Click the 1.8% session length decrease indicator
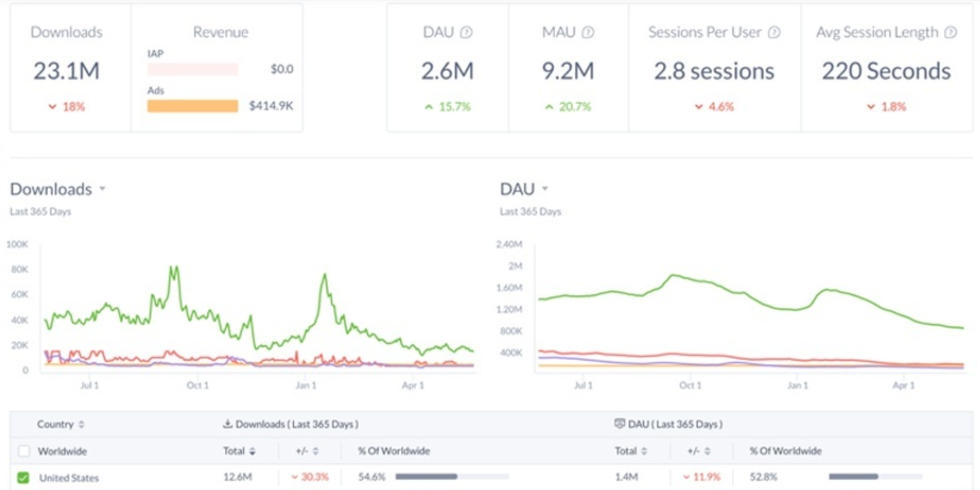The image size is (980, 490). 887,107
